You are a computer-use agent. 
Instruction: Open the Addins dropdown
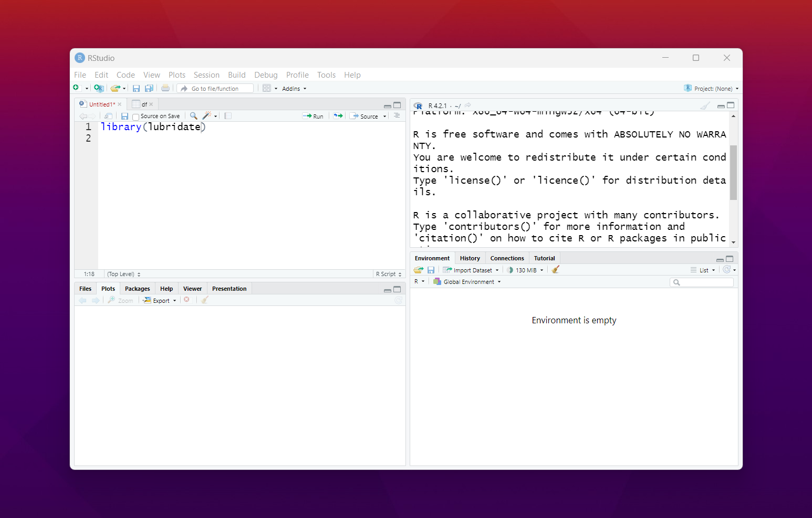(294, 89)
